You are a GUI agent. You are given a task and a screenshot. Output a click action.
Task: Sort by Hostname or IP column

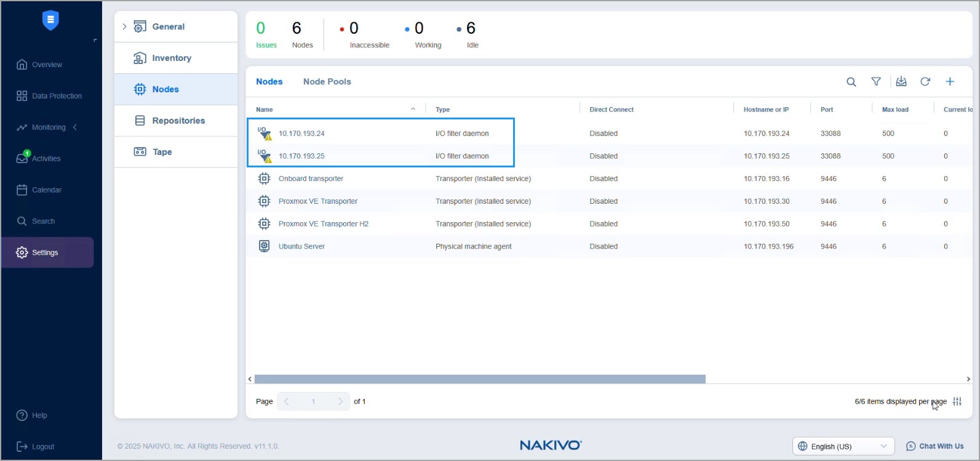[x=766, y=110]
